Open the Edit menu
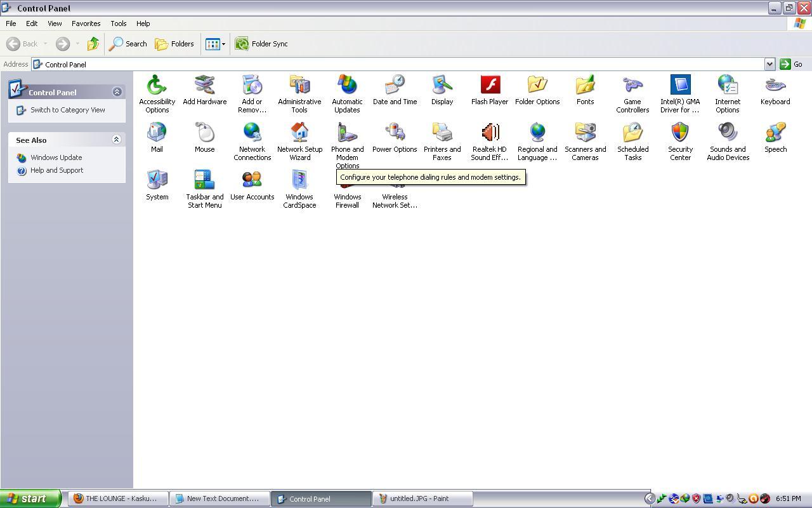Viewport: 812px width, 508px height. tap(32, 23)
